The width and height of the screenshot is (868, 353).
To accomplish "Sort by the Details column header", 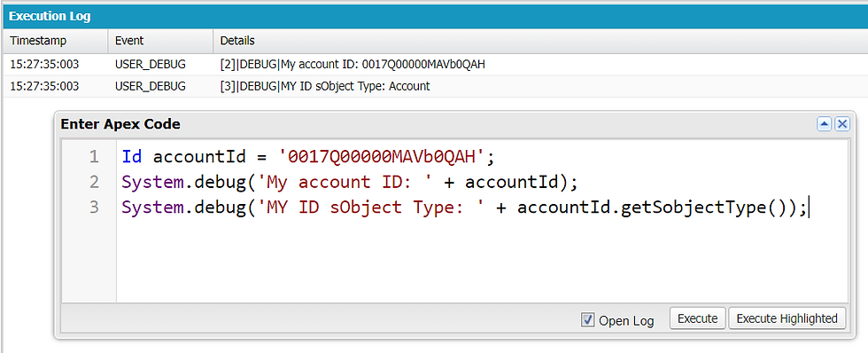I will 540,41.
